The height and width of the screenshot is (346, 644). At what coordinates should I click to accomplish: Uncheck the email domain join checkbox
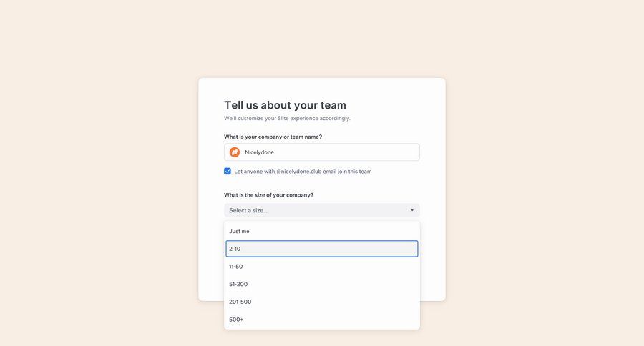[x=228, y=172]
